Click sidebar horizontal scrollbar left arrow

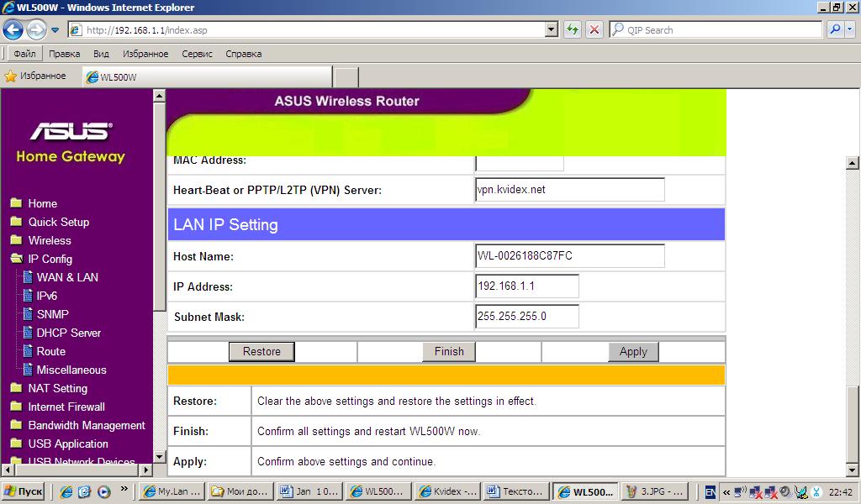(8, 470)
